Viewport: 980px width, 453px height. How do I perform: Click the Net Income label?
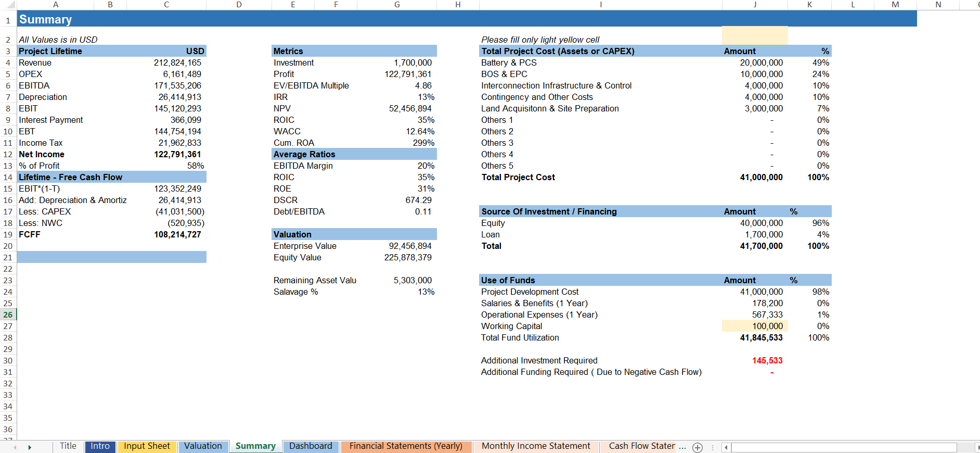42,154
